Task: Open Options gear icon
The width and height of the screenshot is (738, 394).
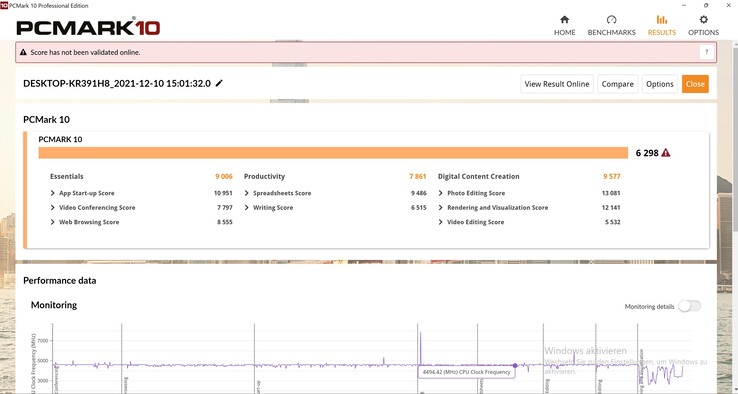Action: (703, 20)
